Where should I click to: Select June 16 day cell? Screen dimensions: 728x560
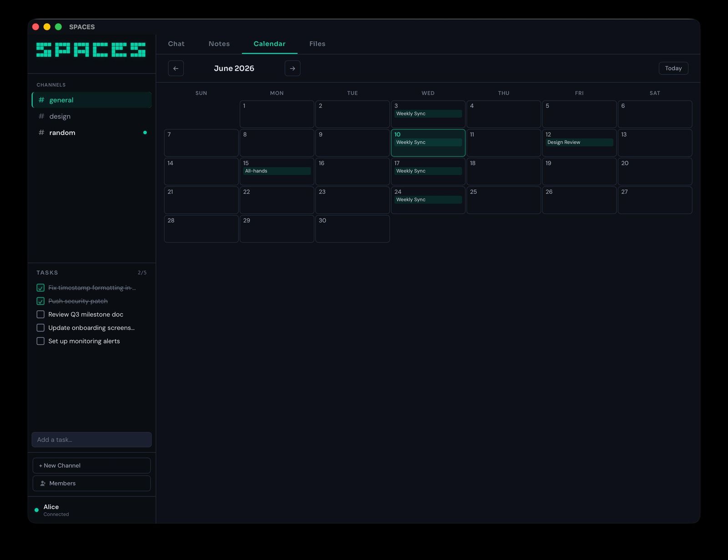(x=353, y=172)
